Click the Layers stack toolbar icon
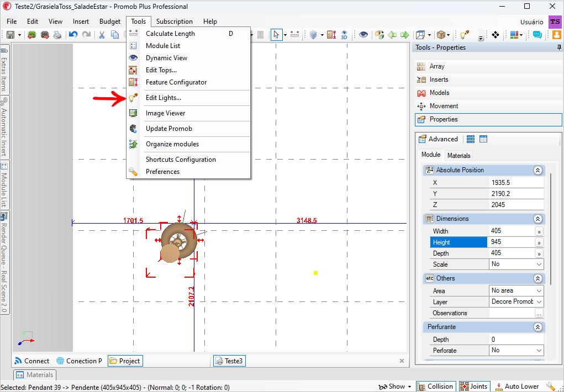This screenshot has height=392, width=564. click(x=313, y=35)
